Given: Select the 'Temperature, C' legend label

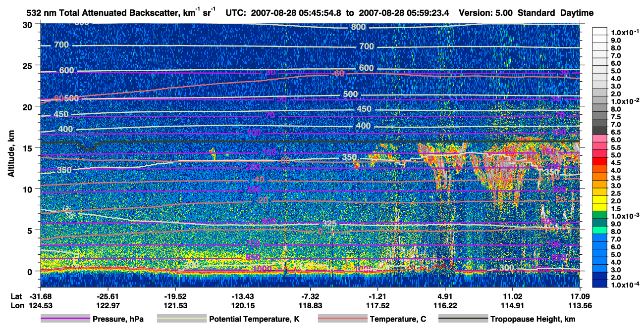Looking at the screenshot, I should coord(398,320).
